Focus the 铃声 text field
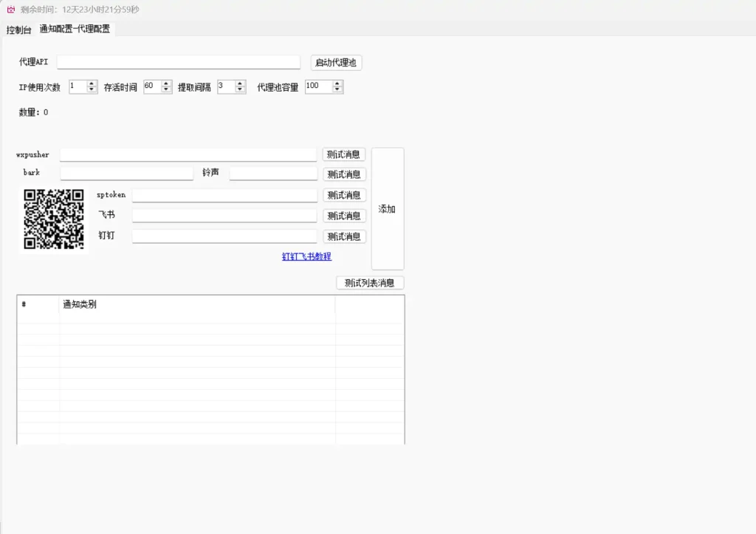The height and width of the screenshot is (534, 756). click(273, 173)
